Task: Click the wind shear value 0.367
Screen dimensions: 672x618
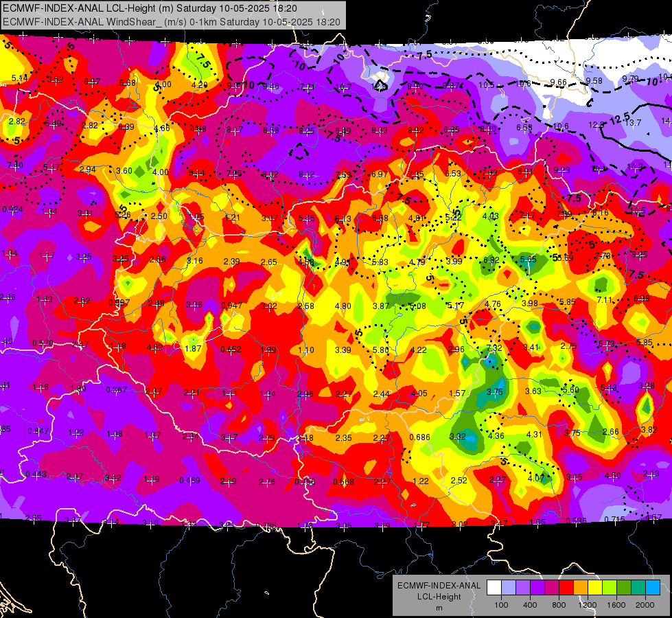Action: click(117, 389)
